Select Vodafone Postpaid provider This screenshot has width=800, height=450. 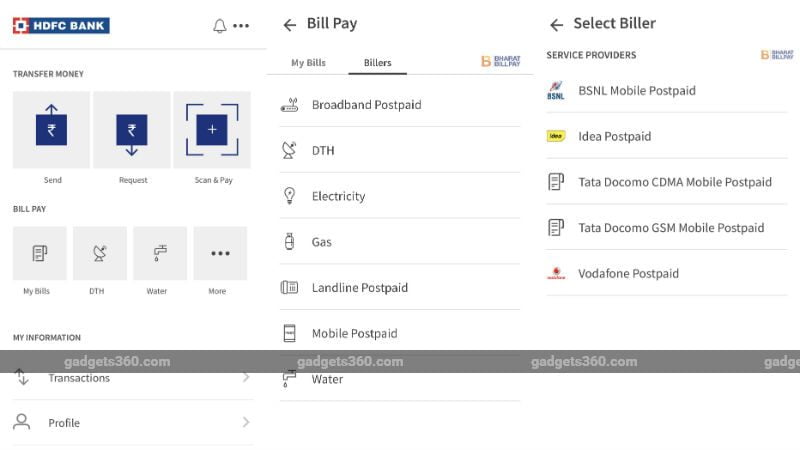coord(628,274)
